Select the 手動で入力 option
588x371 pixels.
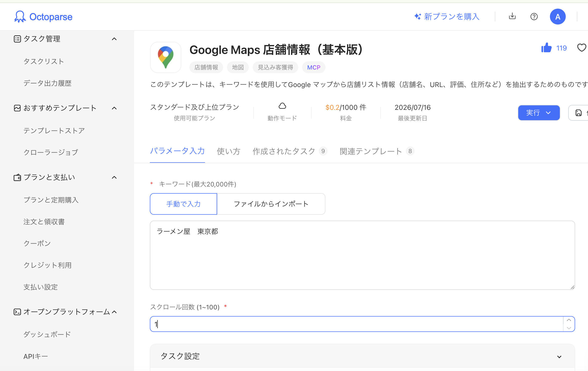pos(183,204)
